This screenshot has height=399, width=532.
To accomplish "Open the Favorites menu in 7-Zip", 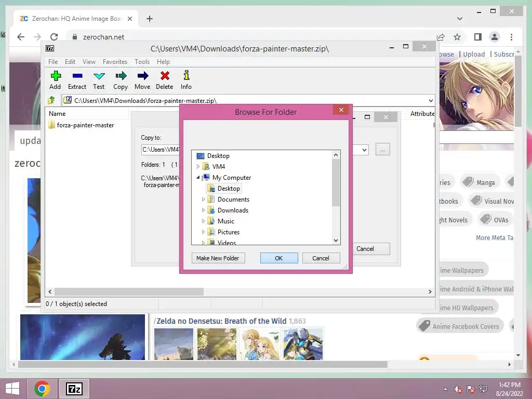I will pos(115,62).
